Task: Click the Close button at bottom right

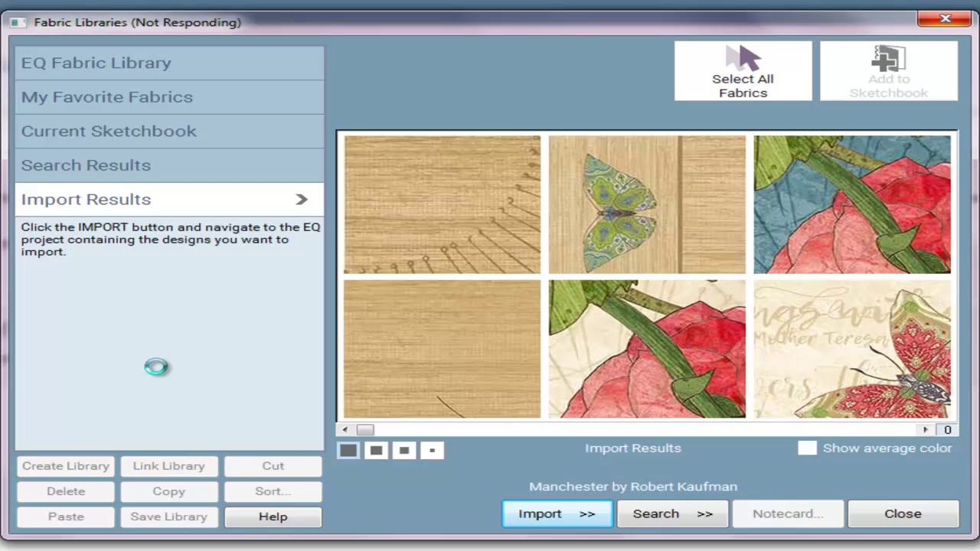Action: pos(903,514)
